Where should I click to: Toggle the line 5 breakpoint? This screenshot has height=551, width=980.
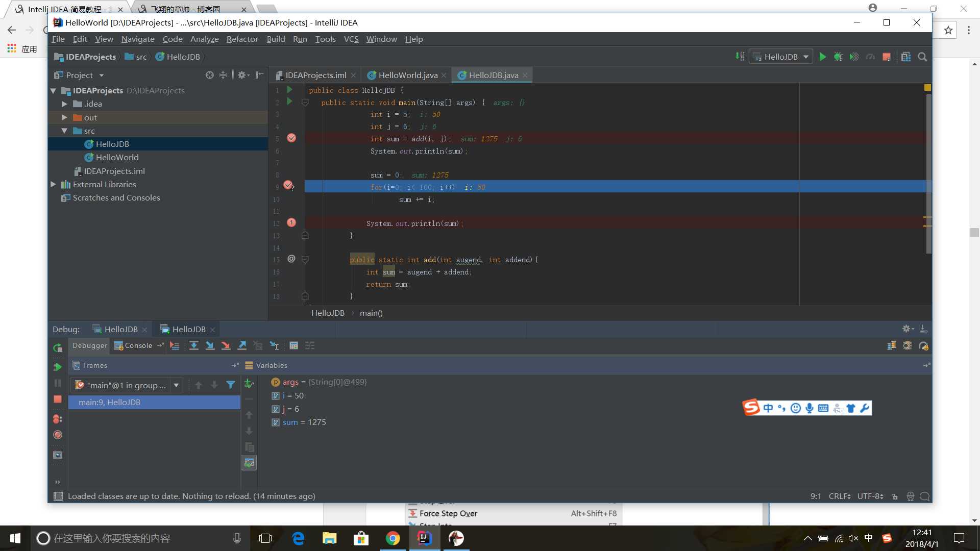pyautogui.click(x=291, y=138)
